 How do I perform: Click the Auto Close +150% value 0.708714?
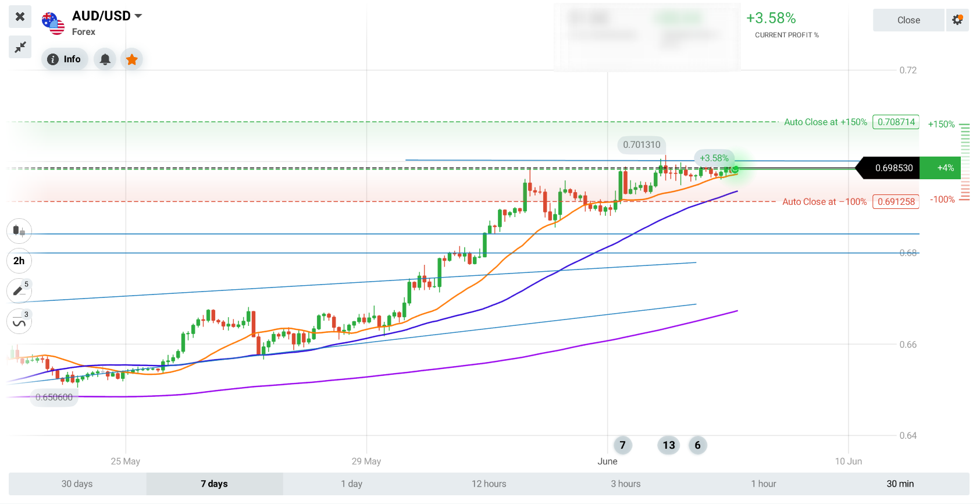[x=896, y=122]
